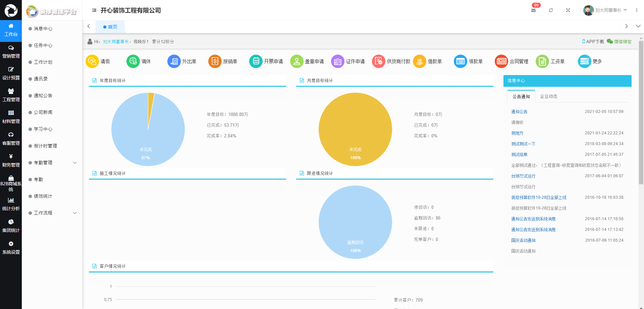Open the 合同管理 contract management icon
Image resolution: width=644 pixels, height=309 pixels.
[x=501, y=61]
